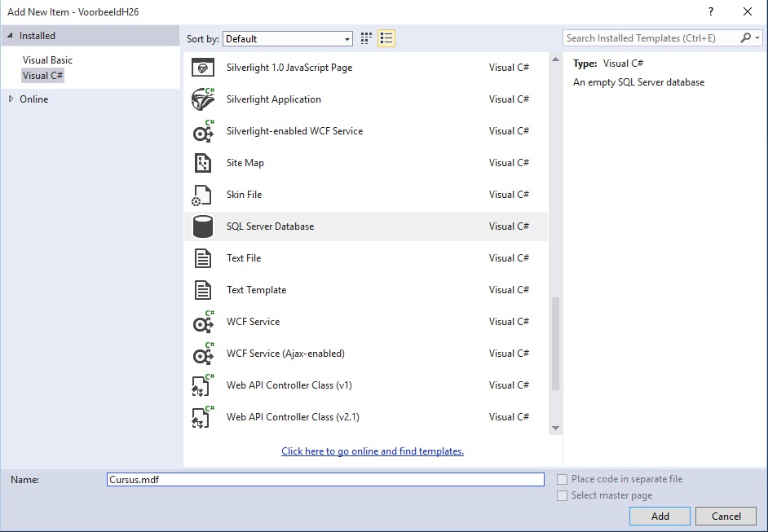
Task: Focus the Name field containing Cursus.mdf
Action: pos(325,480)
